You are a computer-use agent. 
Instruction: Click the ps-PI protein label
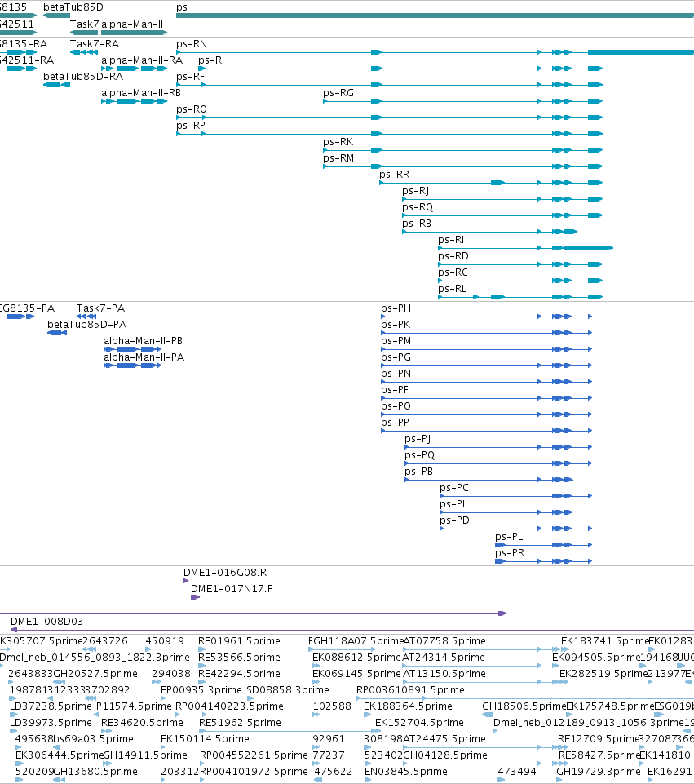pyautogui.click(x=452, y=504)
